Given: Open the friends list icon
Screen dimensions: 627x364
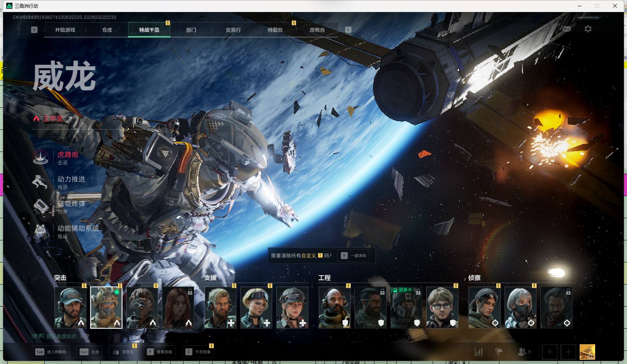Looking at the screenshot, I should pos(522,352).
